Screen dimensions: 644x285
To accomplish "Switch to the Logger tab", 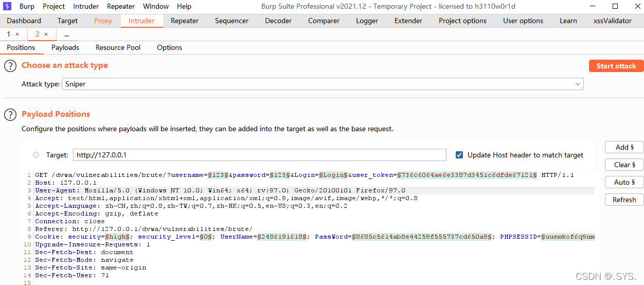I will pyautogui.click(x=367, y=21).
